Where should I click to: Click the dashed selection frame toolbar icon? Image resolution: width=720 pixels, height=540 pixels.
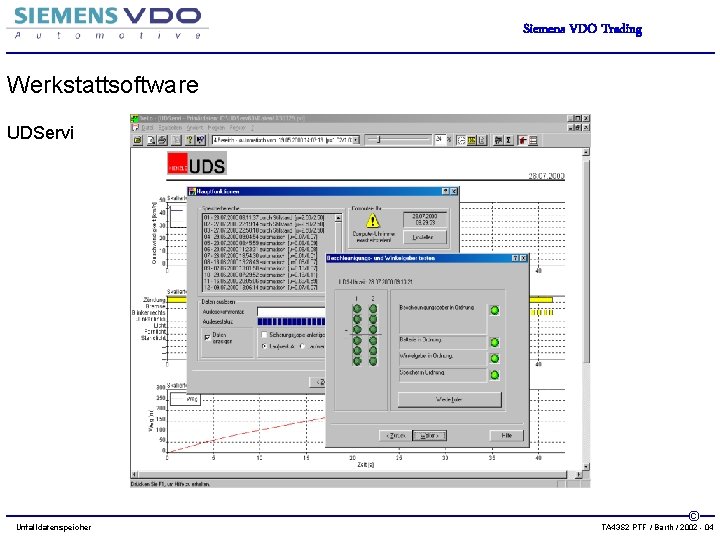[x=461, y=141]
